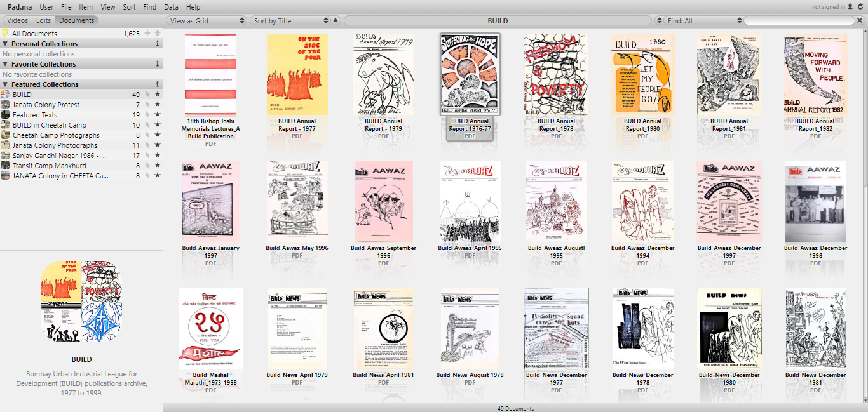Toggle favorite star for BUILD collection
This screenshot has width=868, height=412.
point(158,95)
